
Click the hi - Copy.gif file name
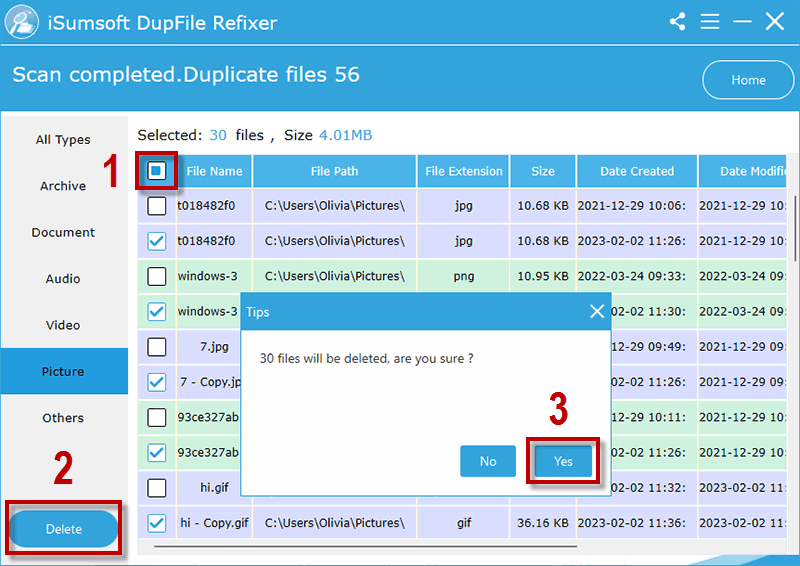tap(214, 523)
